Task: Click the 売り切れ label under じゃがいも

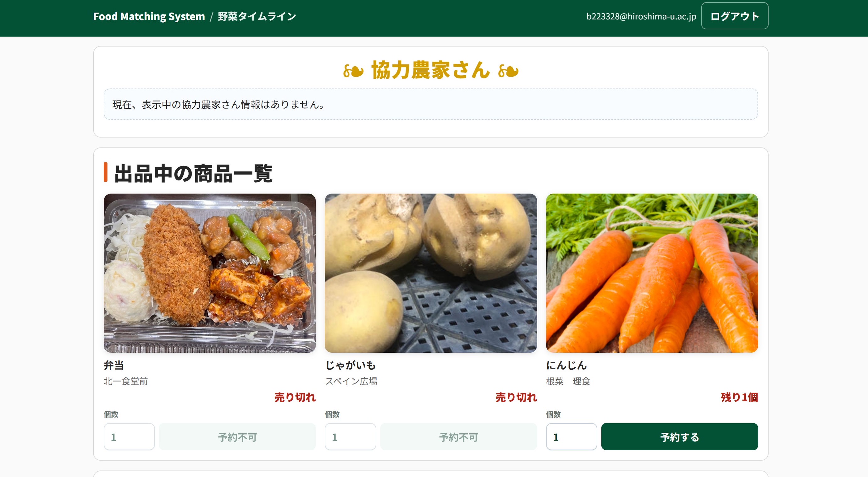Action: tap(516, 398)
